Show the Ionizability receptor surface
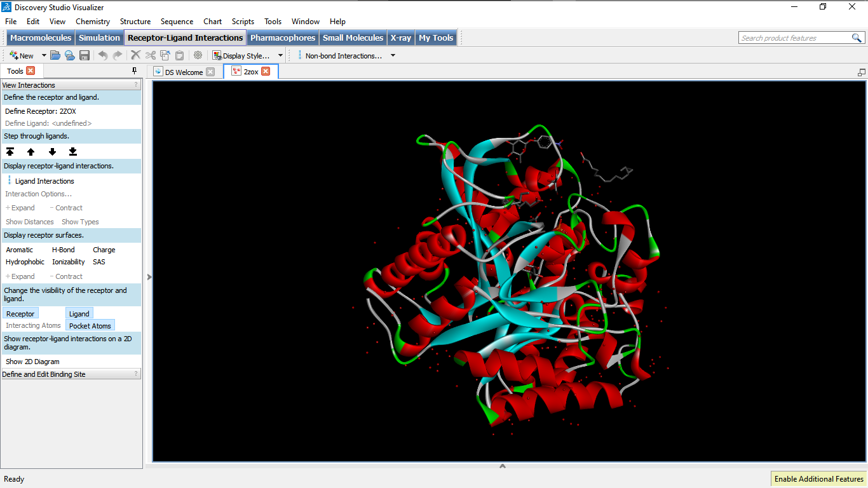The height and width of the screenshot is (488, 868). point(69,262)
